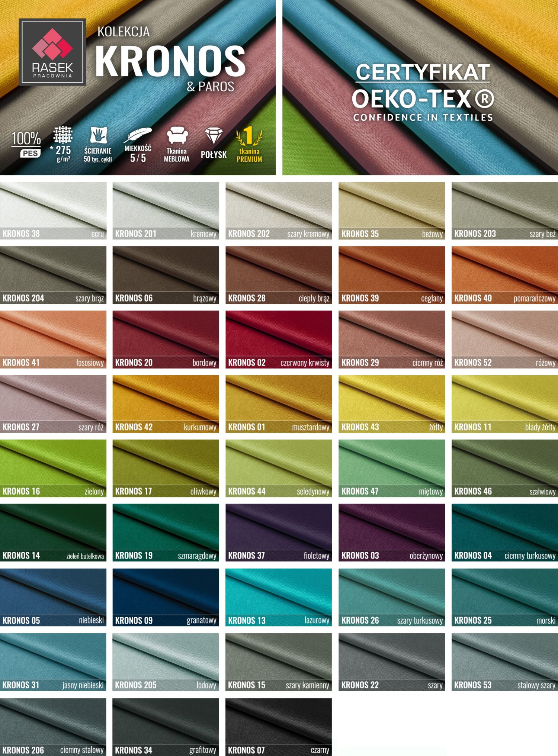The image size is (558, 756).
Task: Click the KRONOS collection title
Action: pos(170,61)
